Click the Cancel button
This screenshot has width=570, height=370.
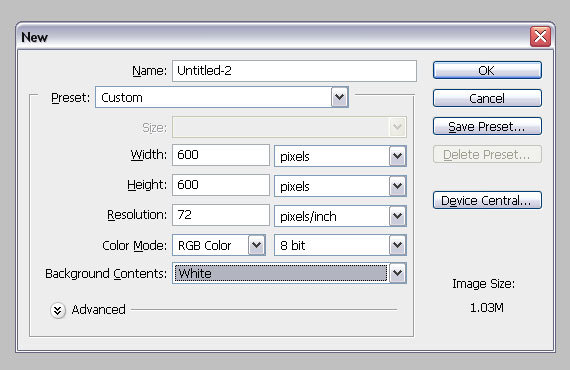(x=487, y=98)
